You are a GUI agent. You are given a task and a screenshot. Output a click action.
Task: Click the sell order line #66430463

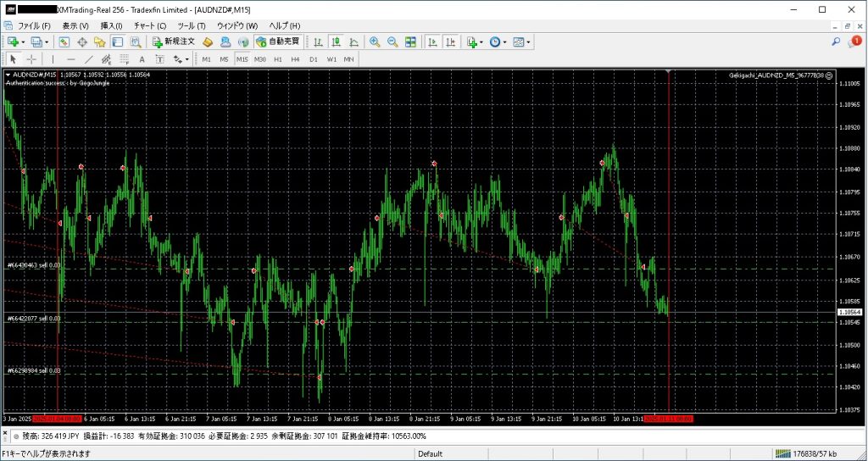click(34, 265)
